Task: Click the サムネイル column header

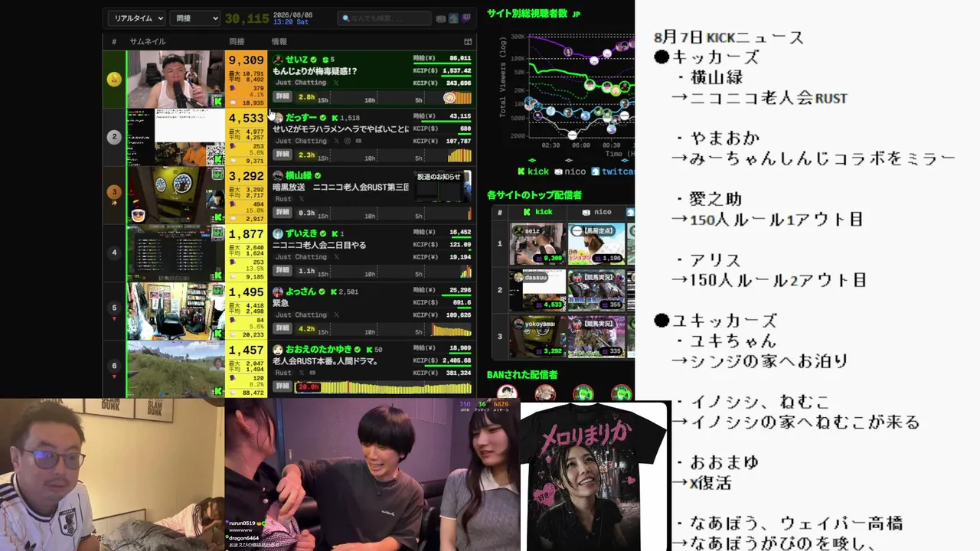Action: point(148,41)
